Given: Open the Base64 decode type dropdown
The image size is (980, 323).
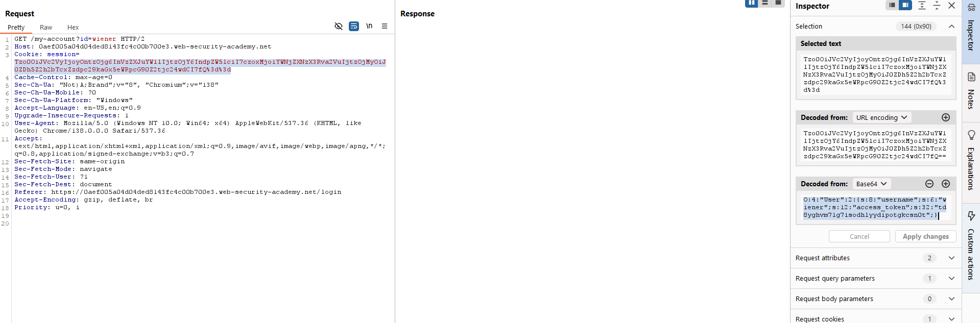Looking at the screenshot, I should [x=871, y=184].
